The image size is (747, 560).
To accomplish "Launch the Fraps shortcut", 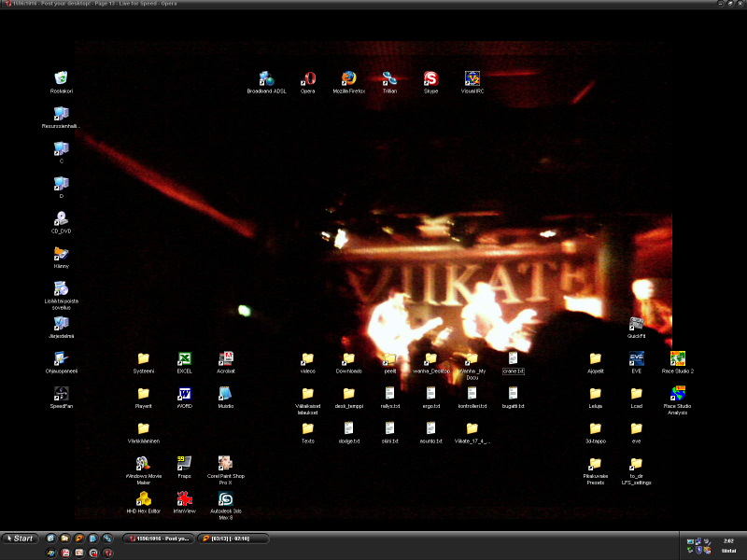I will (x=184, y=467).
